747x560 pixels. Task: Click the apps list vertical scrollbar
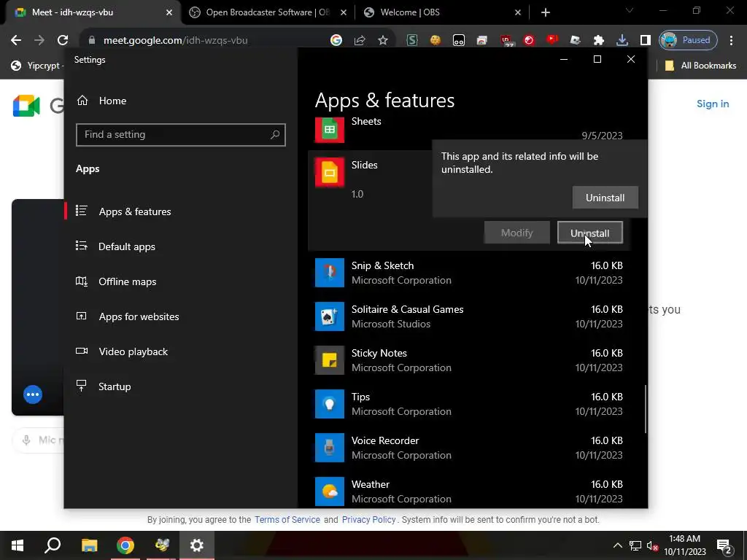(x=646, y=409)
